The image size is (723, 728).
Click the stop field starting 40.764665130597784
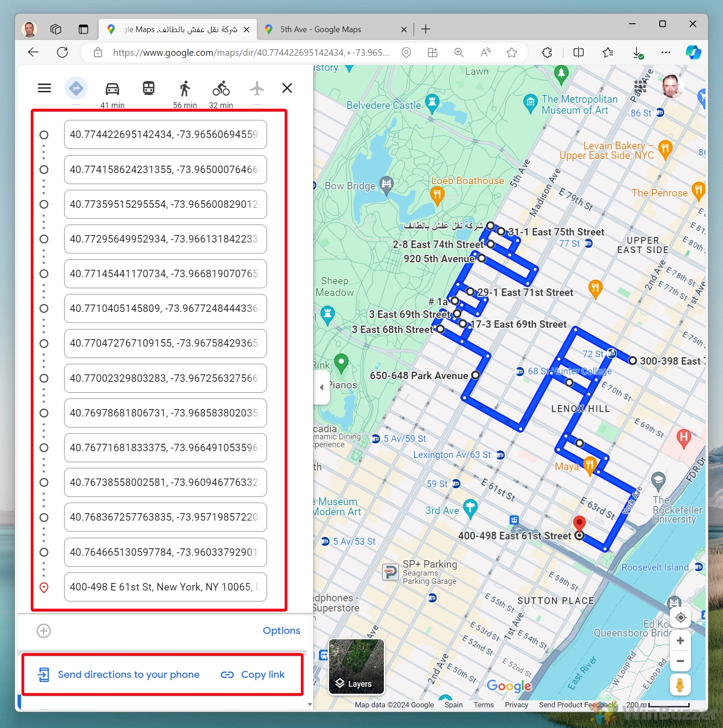(x=166, y=552)
